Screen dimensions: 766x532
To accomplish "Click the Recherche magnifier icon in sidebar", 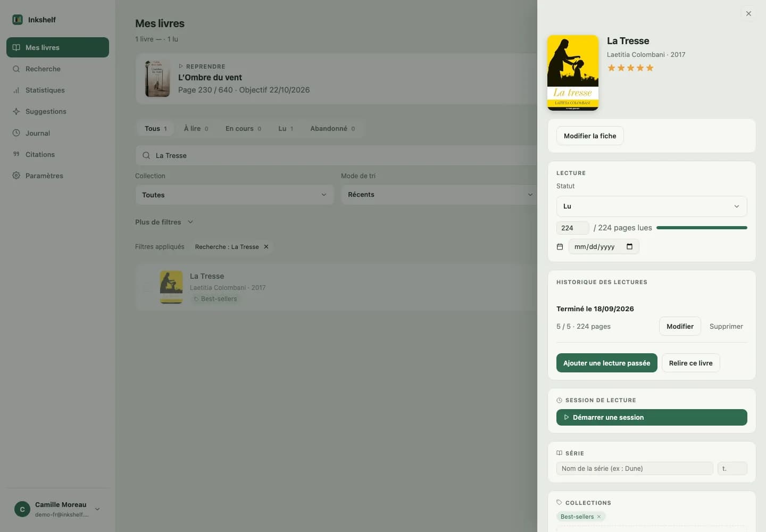I will 16,69.
